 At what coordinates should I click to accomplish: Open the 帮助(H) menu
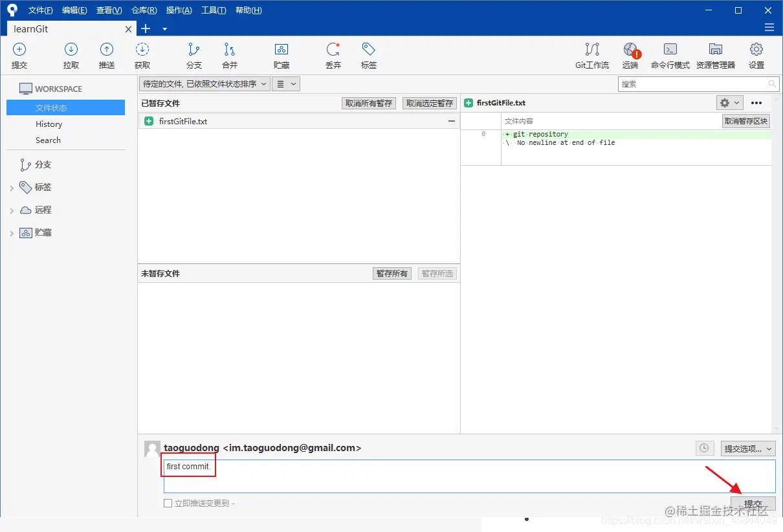[x=248, y=10]
